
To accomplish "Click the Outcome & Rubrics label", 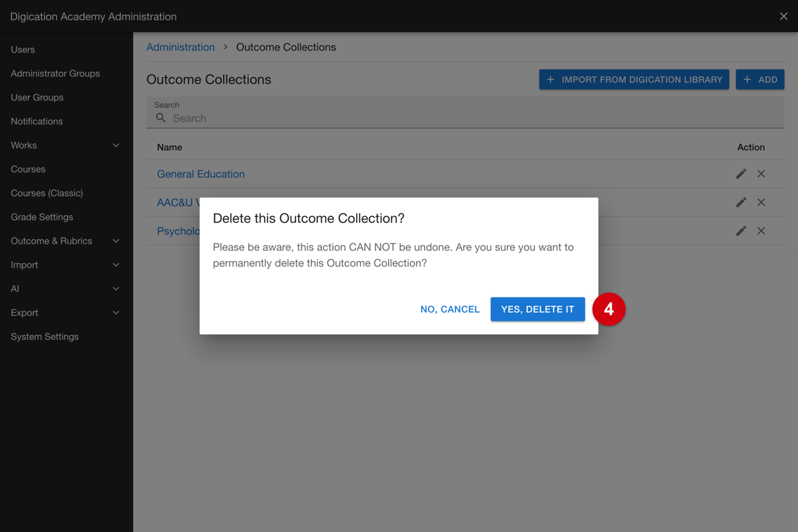I will point(51,241).
